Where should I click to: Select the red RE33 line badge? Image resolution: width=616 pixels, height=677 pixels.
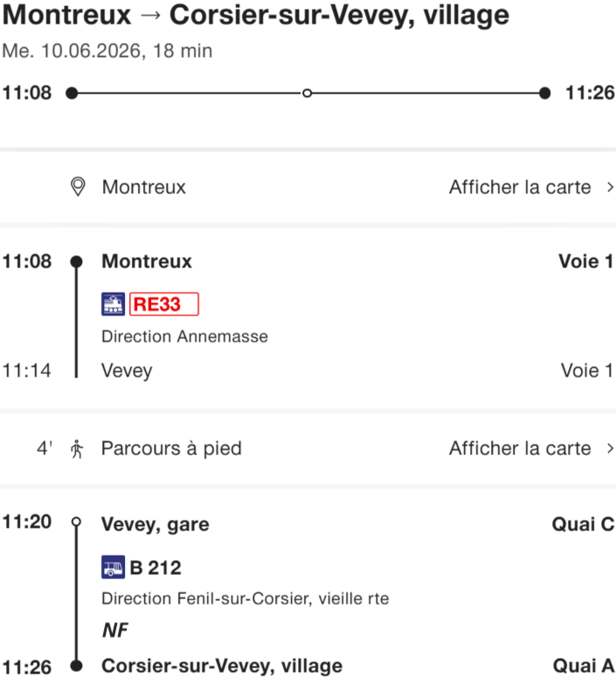tap(164, 304)
